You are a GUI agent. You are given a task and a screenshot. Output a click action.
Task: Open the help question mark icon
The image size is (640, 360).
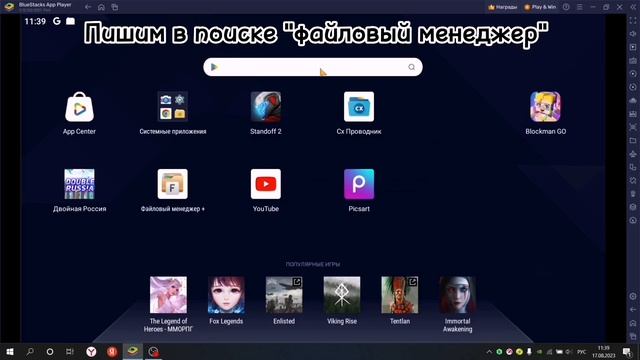(566, 7)
